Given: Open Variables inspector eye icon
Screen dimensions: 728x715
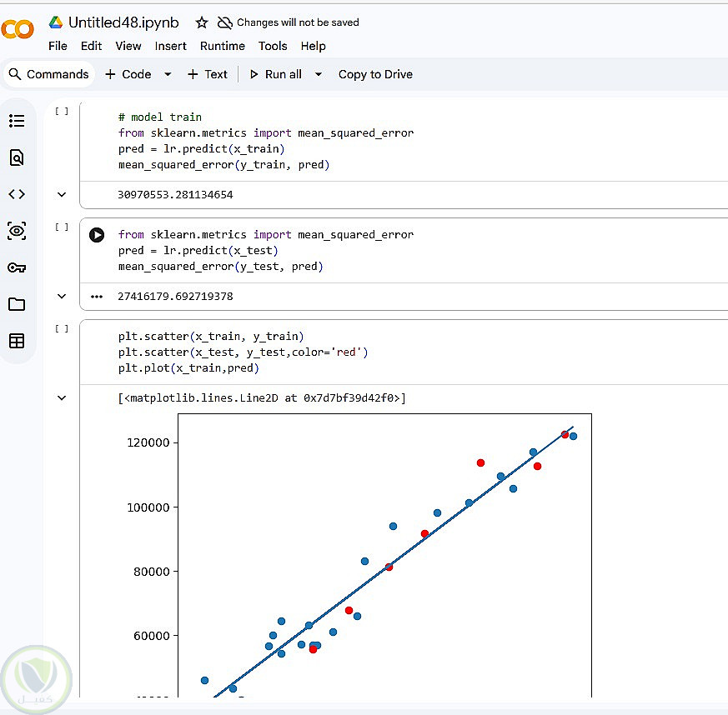Looking at the screenshot, I should tap(17, 231).
